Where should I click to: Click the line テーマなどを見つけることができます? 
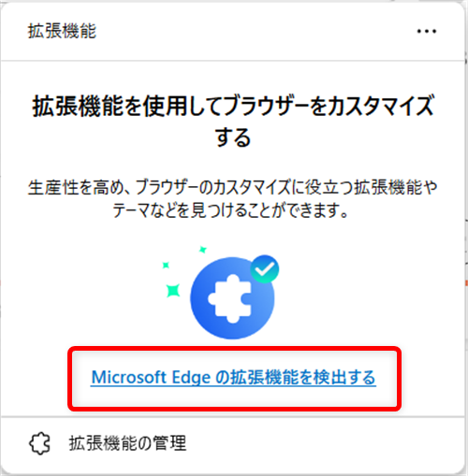230,210
